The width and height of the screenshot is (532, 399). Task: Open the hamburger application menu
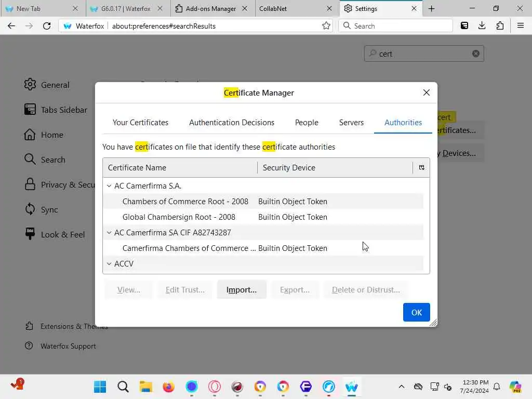click(x=521, y=26)
